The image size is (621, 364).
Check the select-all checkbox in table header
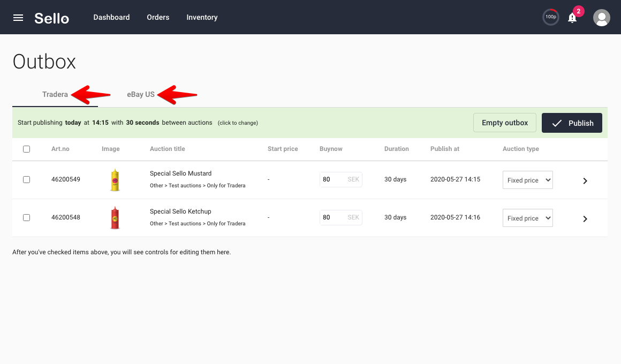tap(27, 149)
